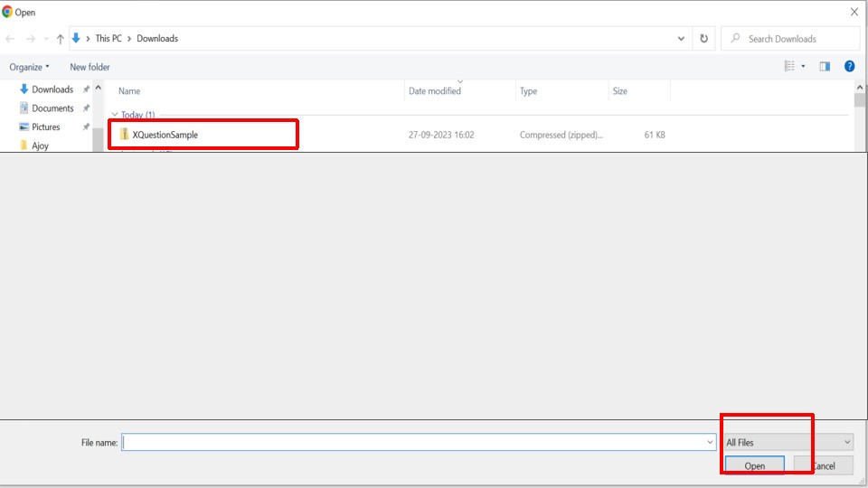
Task: Open recent locations dropdown arrow
Action: point(46,39)
